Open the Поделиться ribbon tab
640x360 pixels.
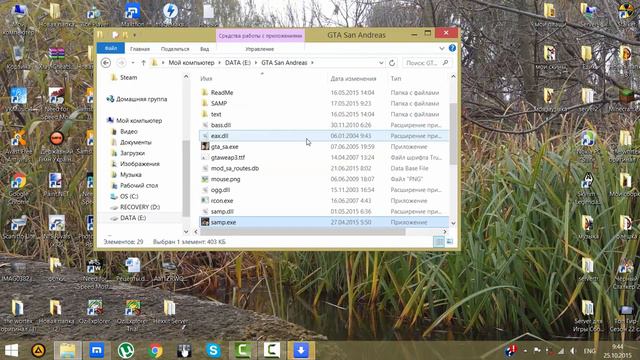pos(175,49)
